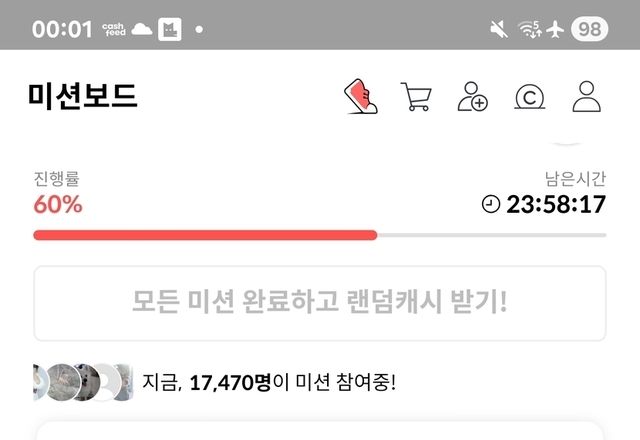This screenshot has height=440, width=640.
Task: Tap the 17,470명 participants text
Action: coord(230,383)
